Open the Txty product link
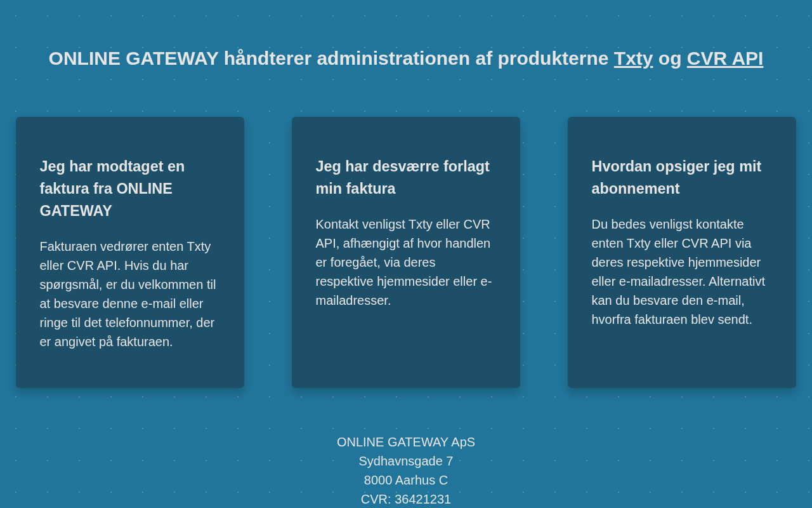Image resolution: width=812 pixels, height=508 pixels. coord(633,58)
